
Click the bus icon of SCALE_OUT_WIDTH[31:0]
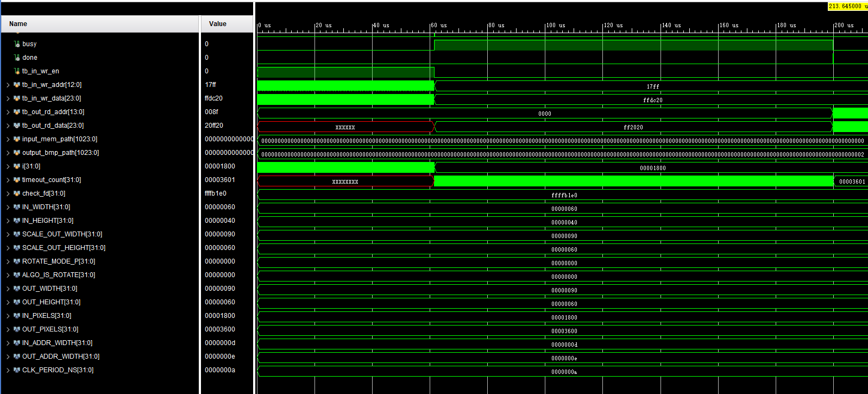[x=17, y=234]
